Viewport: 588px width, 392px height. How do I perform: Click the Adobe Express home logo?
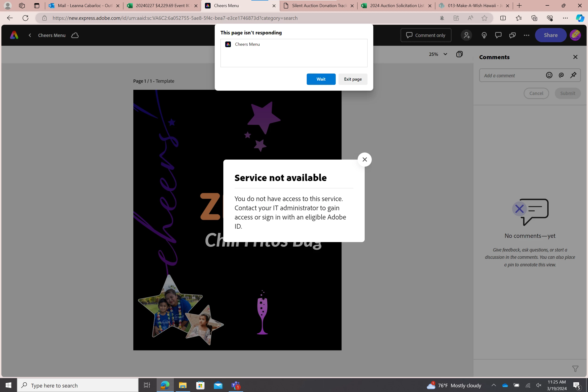click(14, 35)
